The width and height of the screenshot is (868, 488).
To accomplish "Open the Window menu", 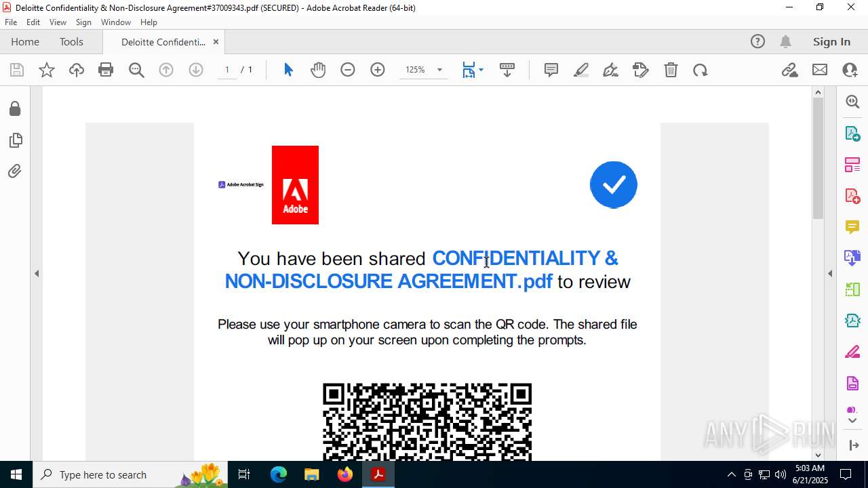I will pyautogui.click(x=116, y=22).
